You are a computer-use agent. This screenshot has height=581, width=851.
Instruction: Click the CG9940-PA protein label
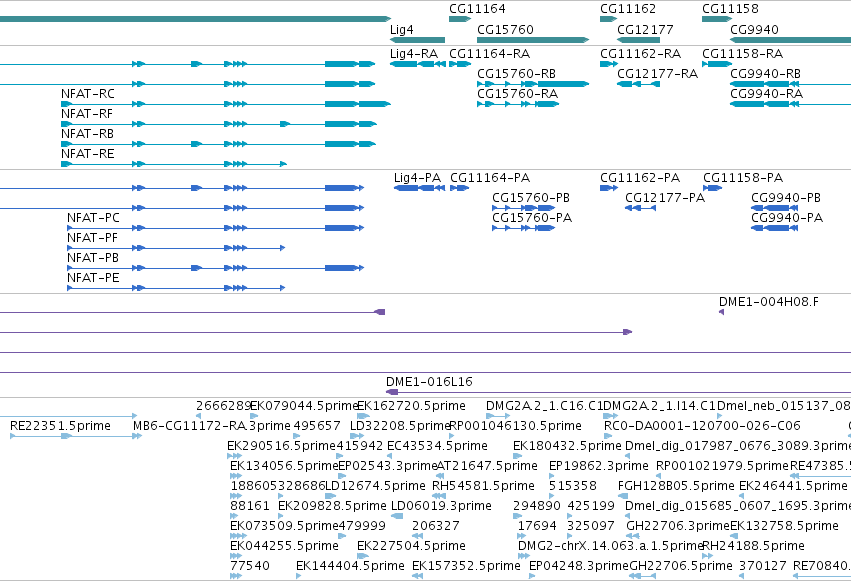787,218
